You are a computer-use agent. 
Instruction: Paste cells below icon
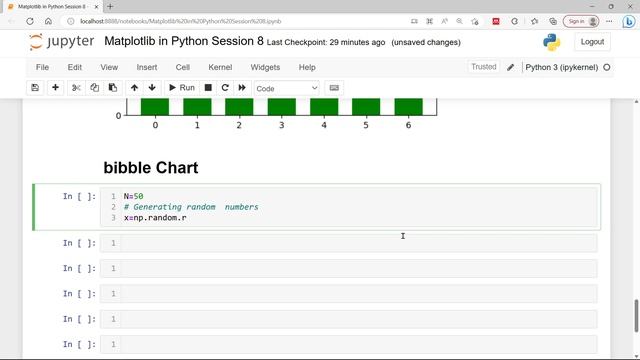click(113, 88)
